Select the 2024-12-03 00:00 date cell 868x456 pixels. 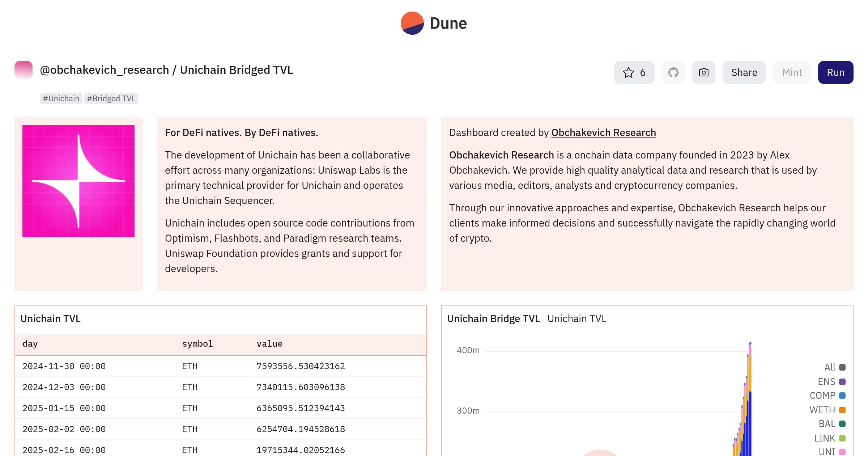pyautogui.click(x=64, y=387)
